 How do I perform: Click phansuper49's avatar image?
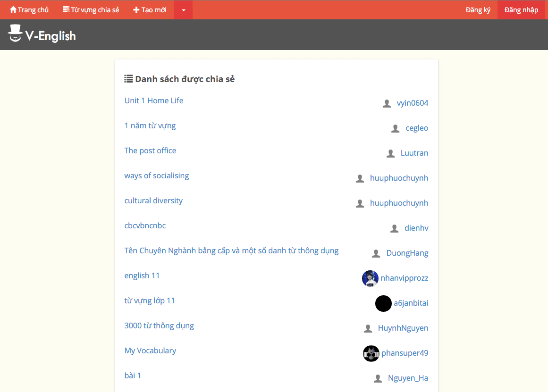[371, 353]
